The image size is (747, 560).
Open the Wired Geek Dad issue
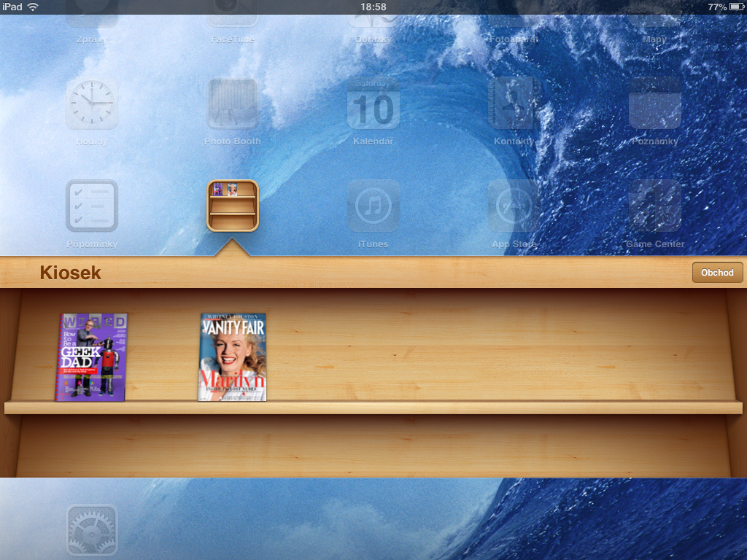click(x=92, y=357)
